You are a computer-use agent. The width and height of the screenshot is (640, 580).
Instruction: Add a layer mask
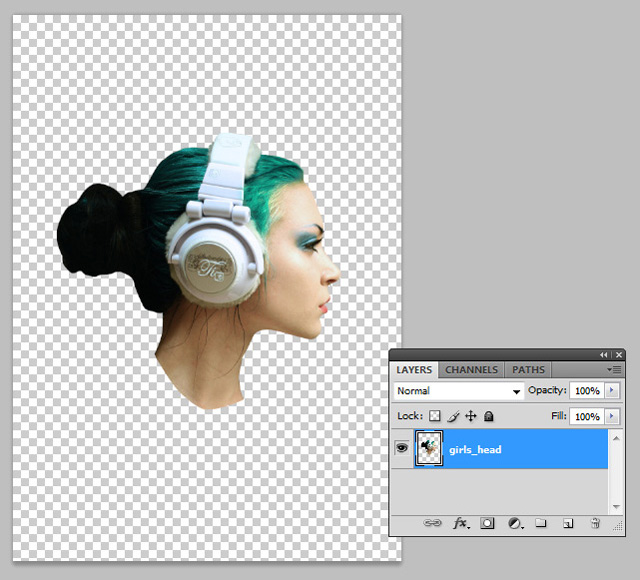[x=488, y=523]
